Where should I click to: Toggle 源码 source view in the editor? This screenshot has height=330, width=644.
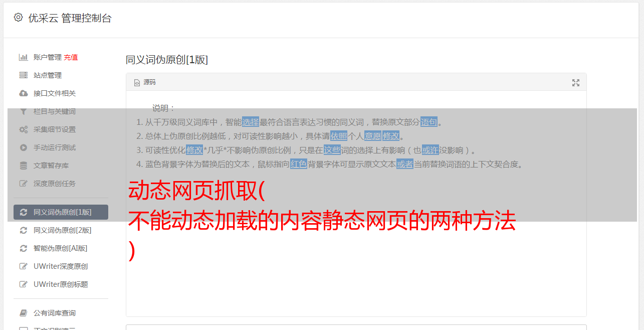pyautogui.click(x=145, y=82)
